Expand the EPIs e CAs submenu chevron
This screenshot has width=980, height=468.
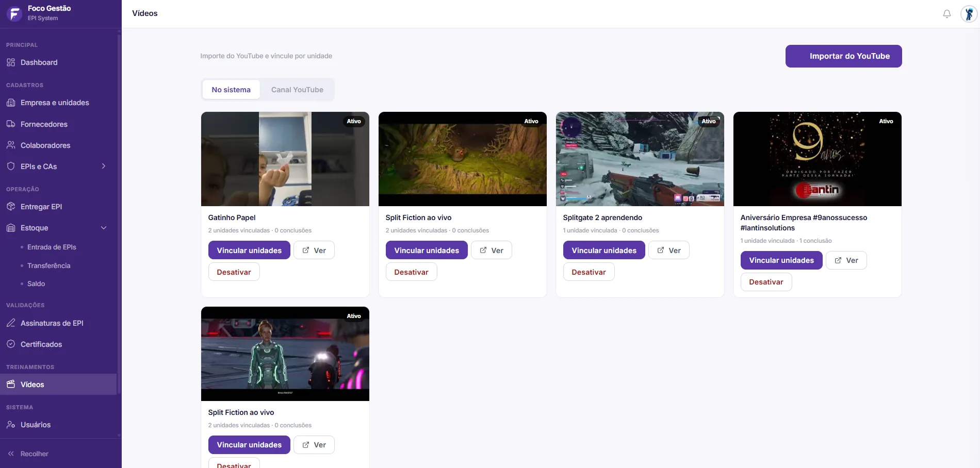[x=104, y=166]
